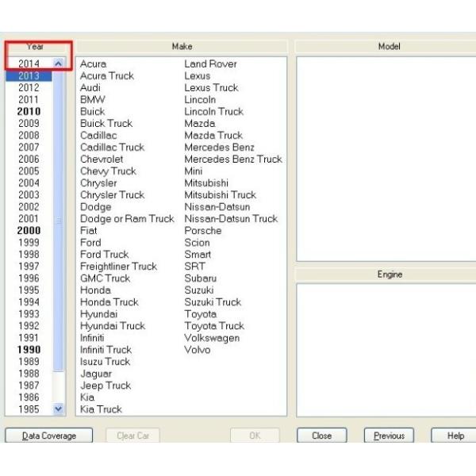This screenshot has width=476, height=476.
Task: Open the Data Coverage dialog
Action: pos(49,436)
